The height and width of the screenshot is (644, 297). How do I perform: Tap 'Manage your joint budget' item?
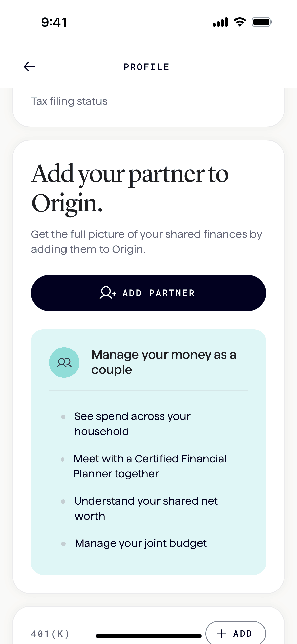click(141, 543)
